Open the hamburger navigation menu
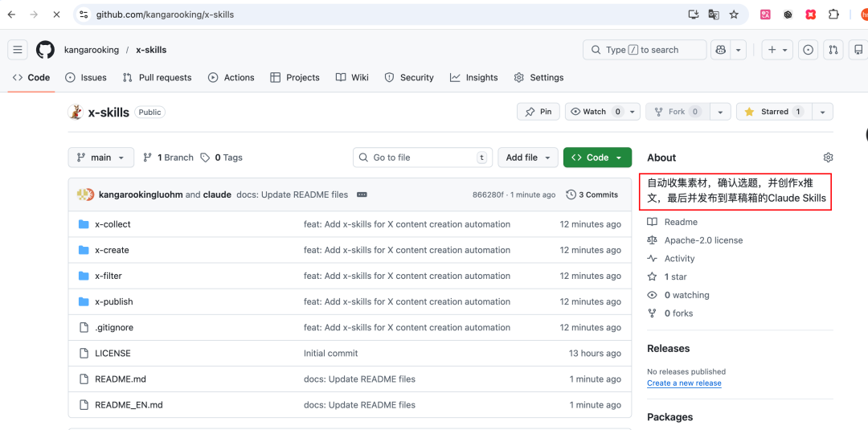Viewport: 868px width, 430px height. [x=18, y=50]
